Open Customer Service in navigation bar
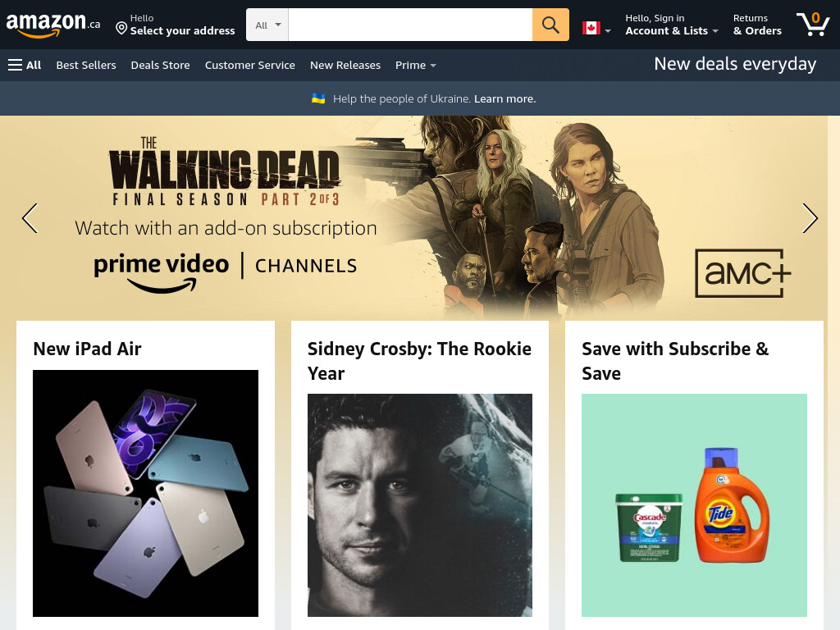 click(249, 65)
